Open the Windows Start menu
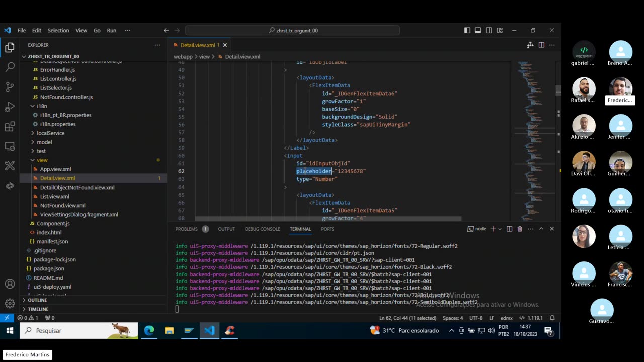 click(x=9, y=330)
